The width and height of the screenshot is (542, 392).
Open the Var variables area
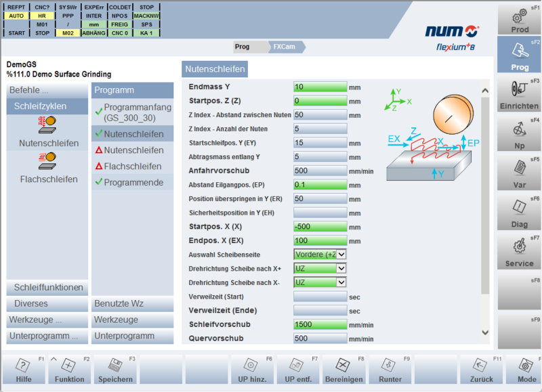tap(519, 171)
